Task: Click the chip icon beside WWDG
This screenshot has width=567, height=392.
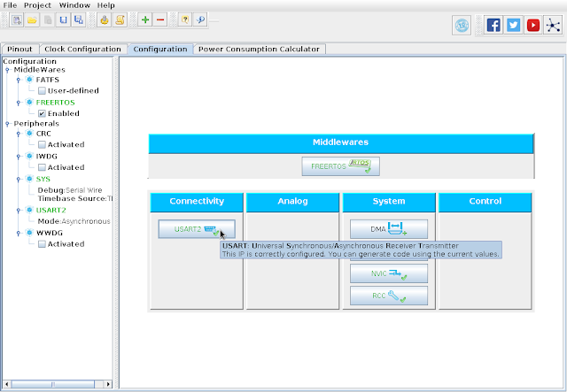Action: click(29, 233)
